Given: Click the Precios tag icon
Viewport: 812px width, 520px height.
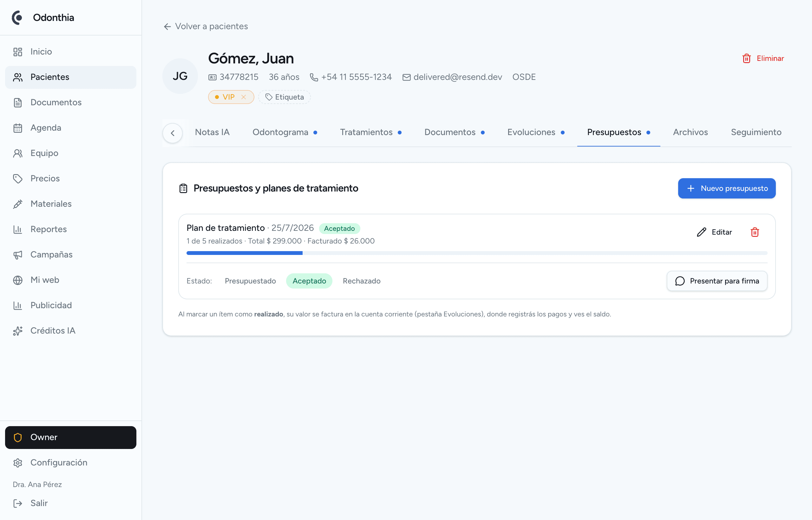Looking at the screenshot, I should coord(17,179).
